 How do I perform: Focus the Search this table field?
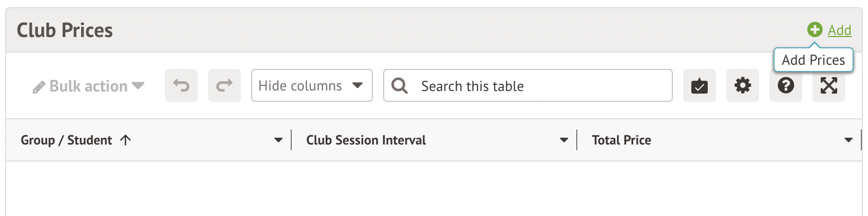(x=539, y=86)
